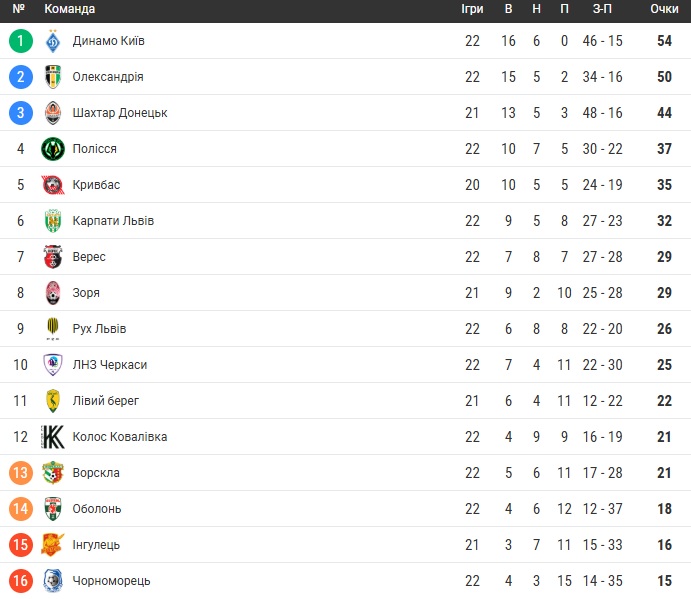Follow the Зоря team link
This screenshot has width=691, height=599.
(x=86, y=293)
